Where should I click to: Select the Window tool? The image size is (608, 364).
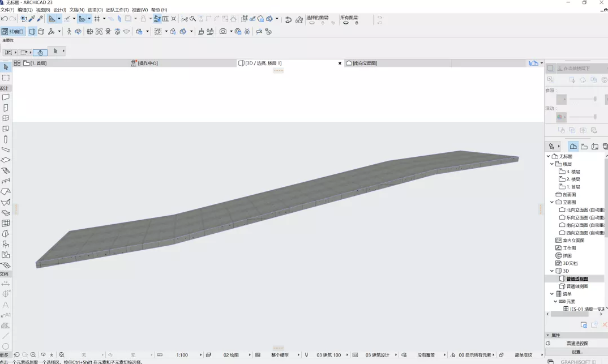(x=6, y=118)
